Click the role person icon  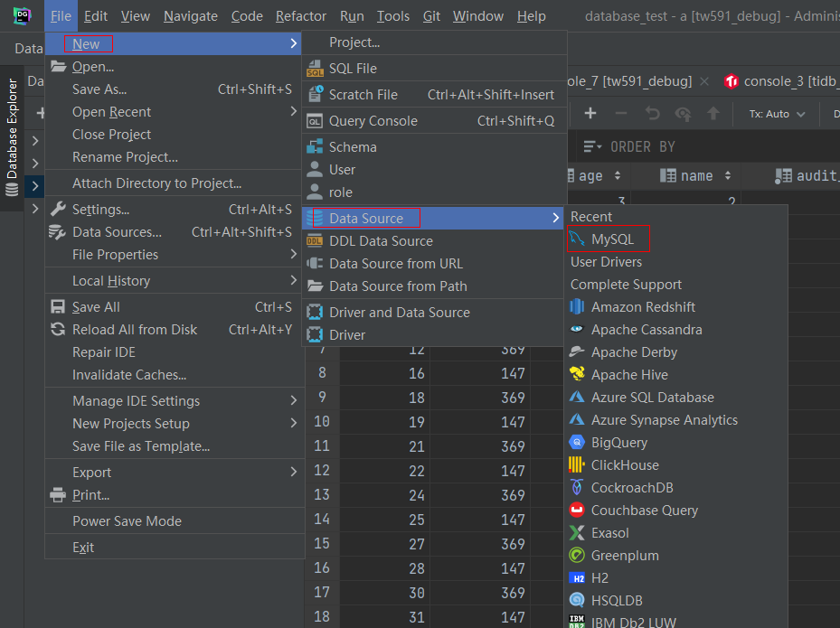pyautogui.click(x=315, y=192)
